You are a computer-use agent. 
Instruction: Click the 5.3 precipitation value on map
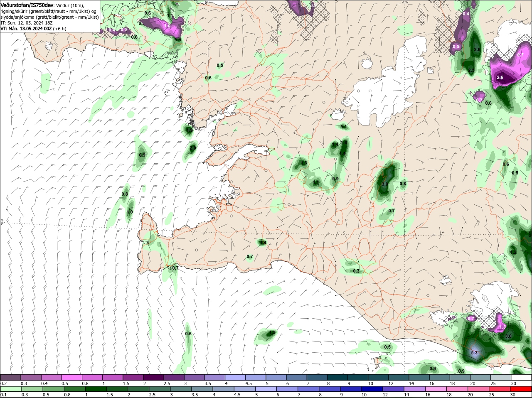point(474,353)
